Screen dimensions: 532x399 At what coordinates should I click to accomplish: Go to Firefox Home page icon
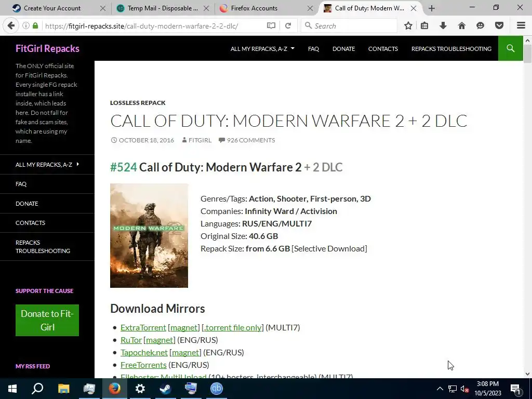pos(461,25)
